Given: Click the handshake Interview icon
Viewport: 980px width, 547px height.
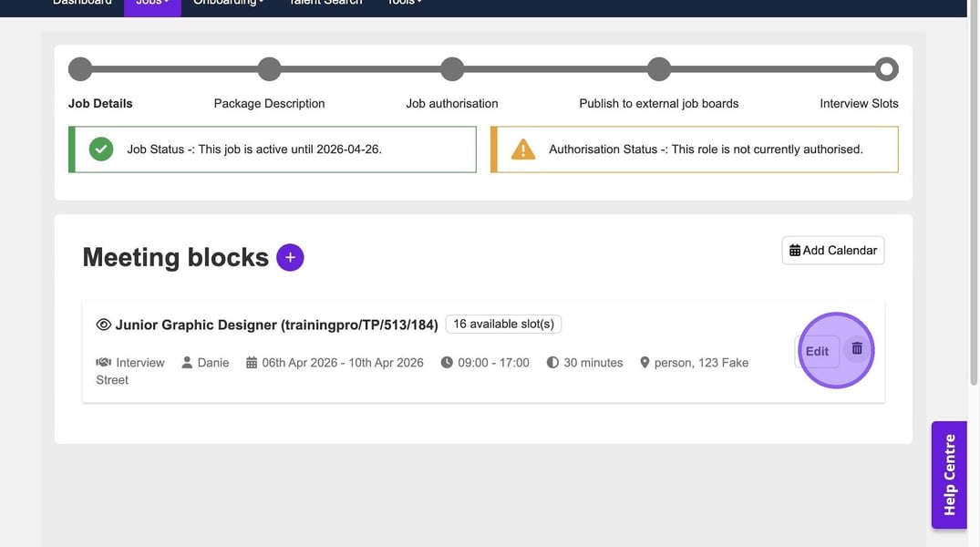Looking at the screenshot, I should tap(103, 363).
